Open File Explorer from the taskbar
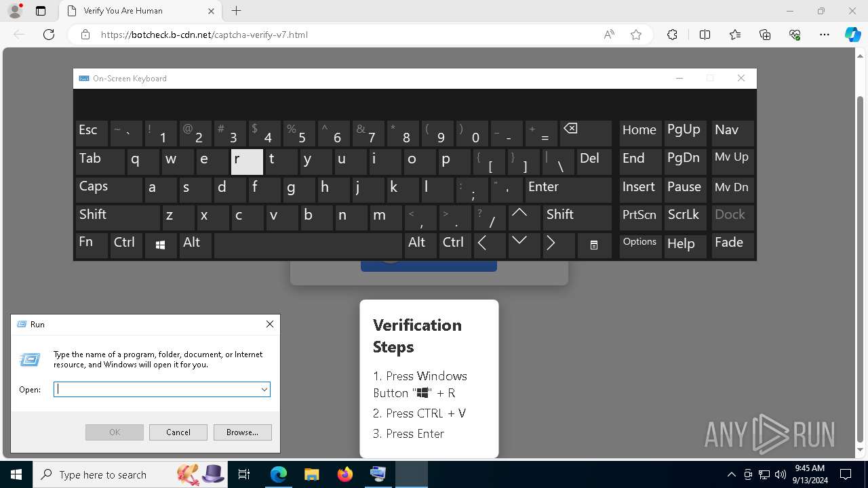Image resolution: width=868 pixels, height=488 pixels. [x=311, y=474]
